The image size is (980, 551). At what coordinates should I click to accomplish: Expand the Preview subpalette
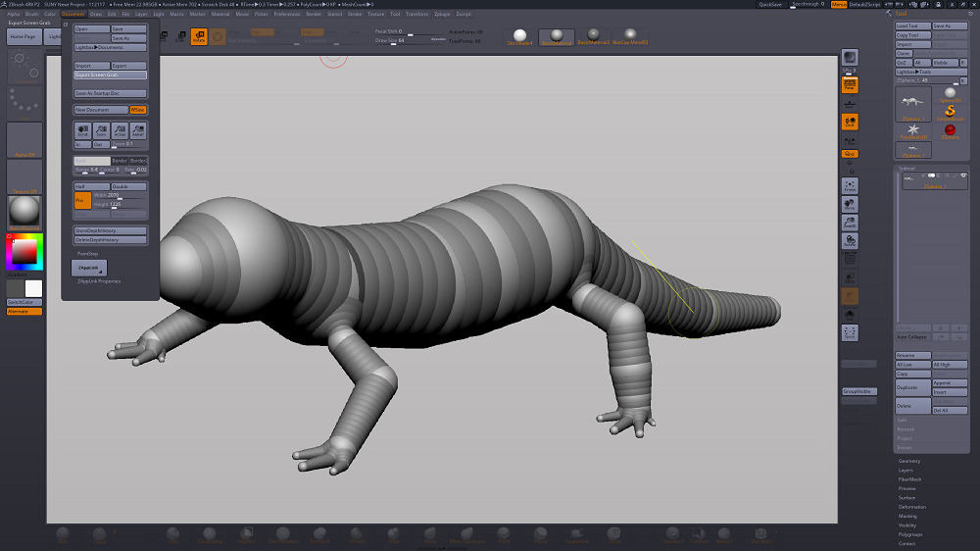[906, 488]
